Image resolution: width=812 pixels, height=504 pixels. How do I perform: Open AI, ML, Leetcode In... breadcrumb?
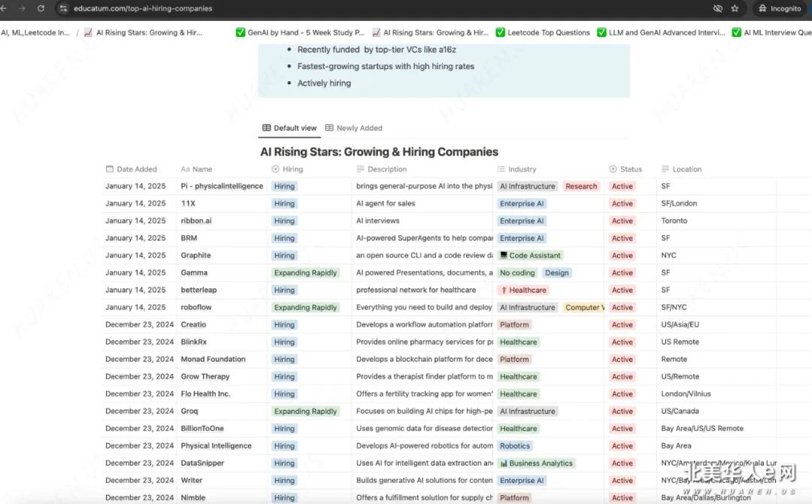35,32
